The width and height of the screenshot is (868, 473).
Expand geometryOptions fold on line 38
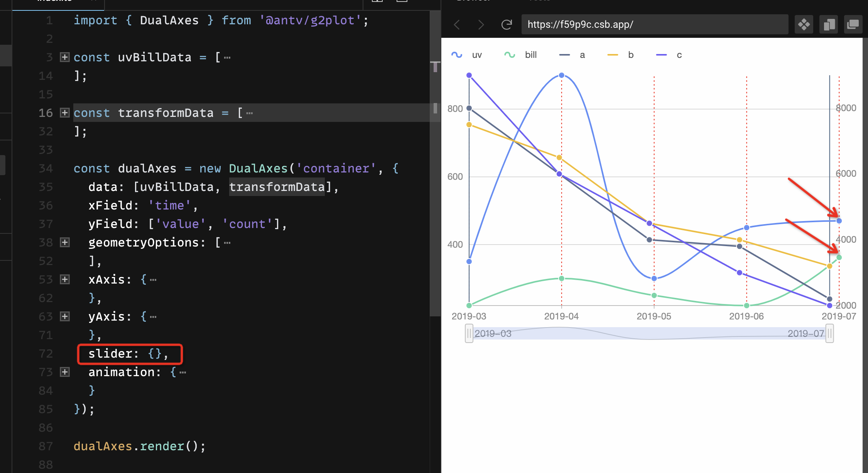coord(65,243)
